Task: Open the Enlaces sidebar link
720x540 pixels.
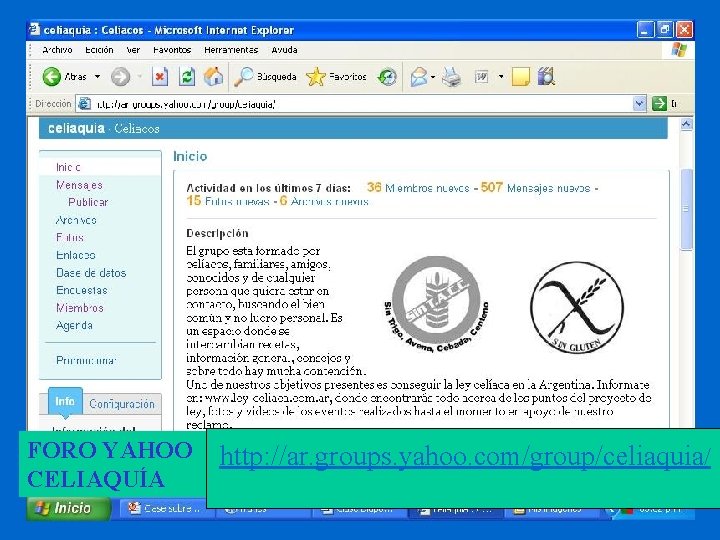Action: [x=76, y=255]
